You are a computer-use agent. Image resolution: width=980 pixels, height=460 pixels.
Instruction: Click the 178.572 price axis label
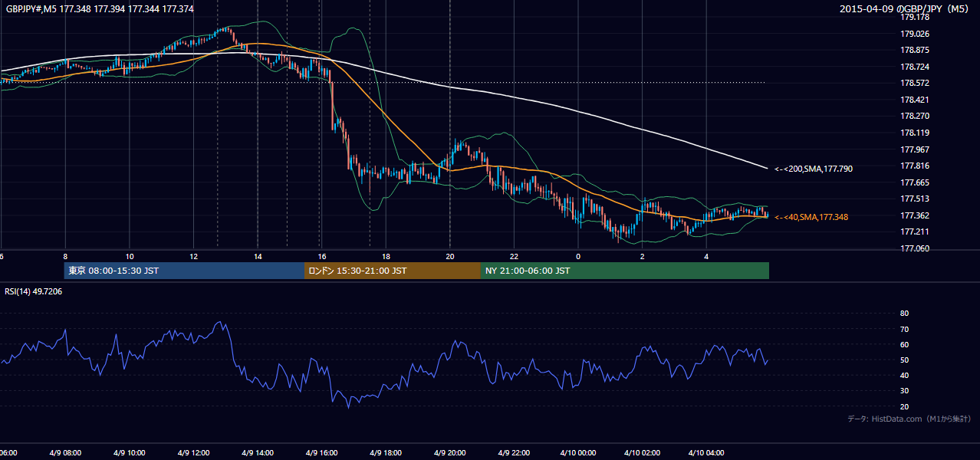click(x=915, y=83)
